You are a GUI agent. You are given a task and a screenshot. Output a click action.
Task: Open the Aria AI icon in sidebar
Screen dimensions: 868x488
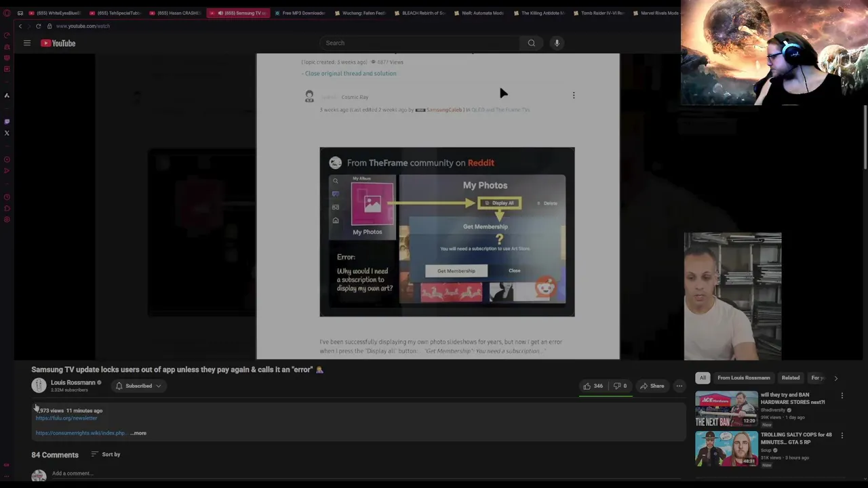point(7,95)
